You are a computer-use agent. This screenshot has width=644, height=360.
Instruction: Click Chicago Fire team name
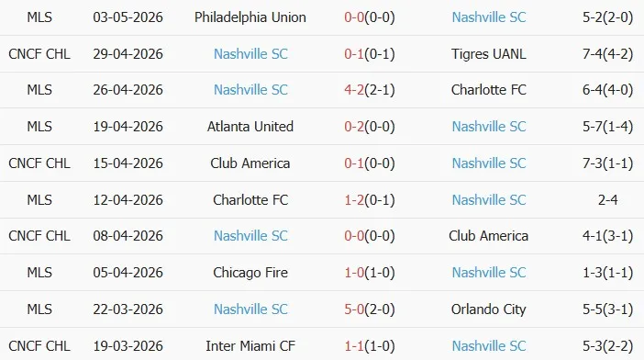point(250,273)
